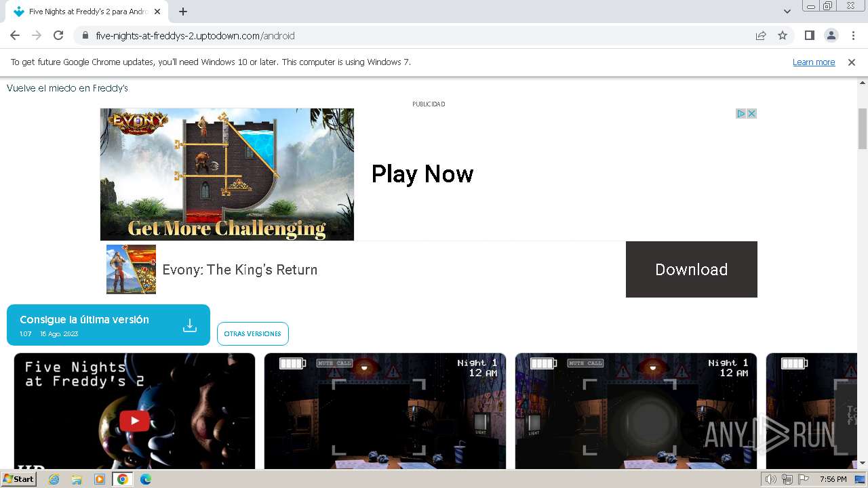Click the taskbar clock 7:56 PM
Screen dimensions: 868x488
tap(833, 479)
